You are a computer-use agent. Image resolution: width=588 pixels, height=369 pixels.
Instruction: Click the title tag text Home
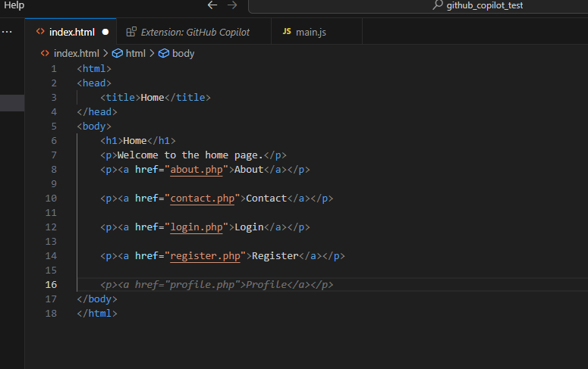tap(153, 98)
